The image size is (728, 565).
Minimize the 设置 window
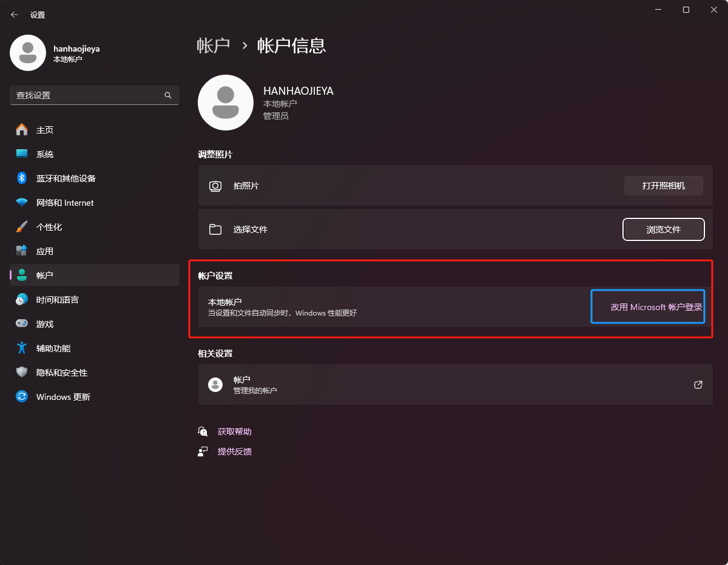coord(658,10)
